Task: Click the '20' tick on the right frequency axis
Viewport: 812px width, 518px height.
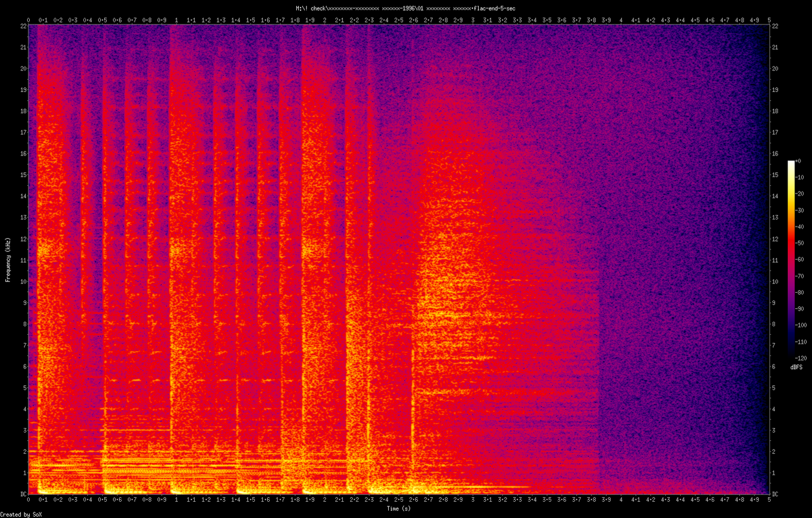Action: coord(775,69)
